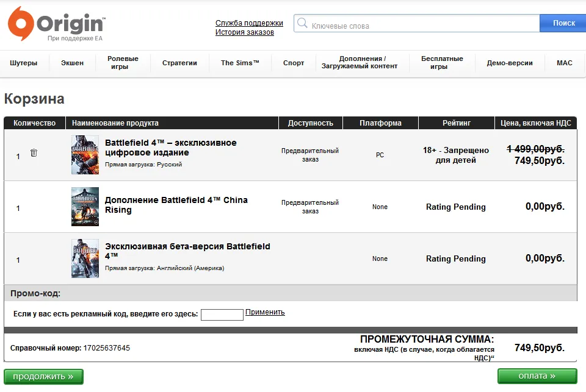This screenshot has height=392, width=586.
Task: Open Battlefield 4 digital edition cover thumbnail
Action: (85, 155)
